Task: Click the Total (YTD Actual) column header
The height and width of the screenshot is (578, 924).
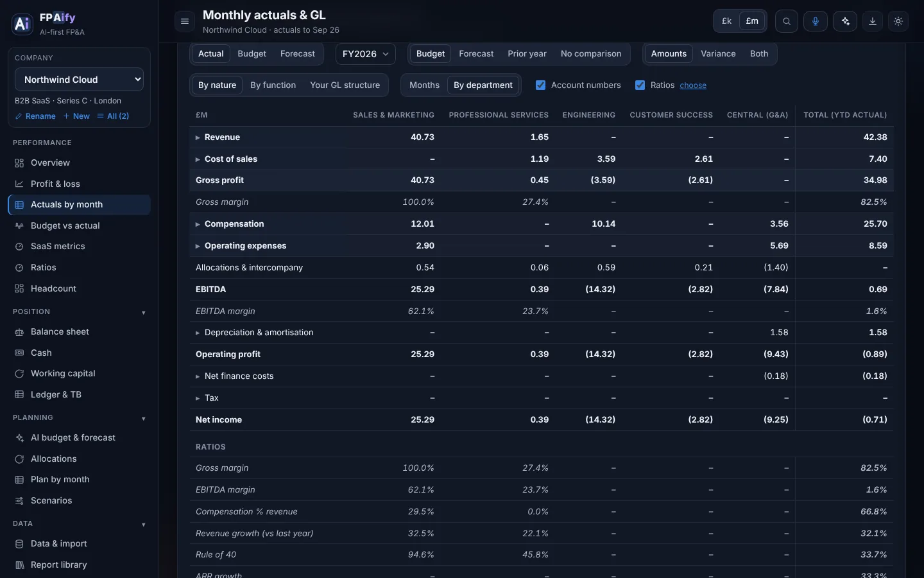Action: [x=845, y=115]
